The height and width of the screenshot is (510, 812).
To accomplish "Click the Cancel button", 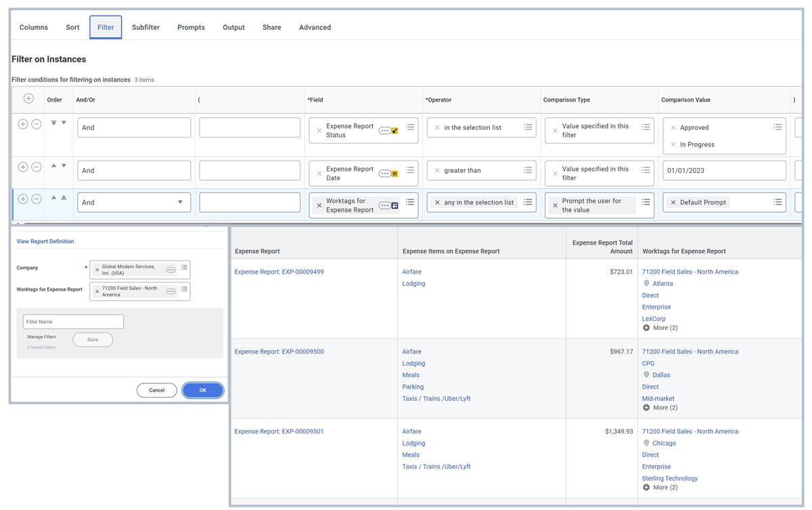I will 156,390.
